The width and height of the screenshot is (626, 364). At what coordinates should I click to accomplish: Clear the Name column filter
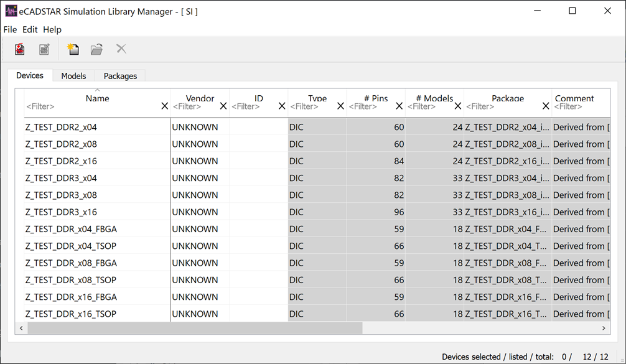164,106
